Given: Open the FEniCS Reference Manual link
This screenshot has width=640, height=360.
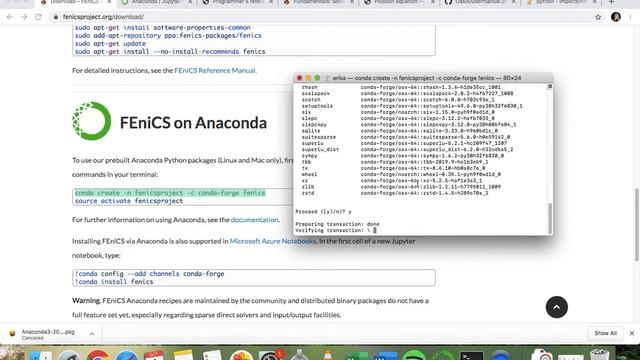Looking at the screenshot, I should tap(215, 70).
